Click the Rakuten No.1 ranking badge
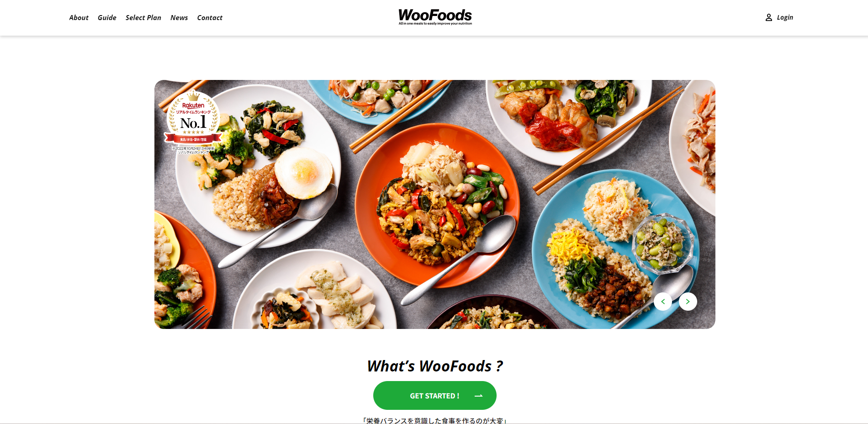868x424 pixels. coord(193,120)
